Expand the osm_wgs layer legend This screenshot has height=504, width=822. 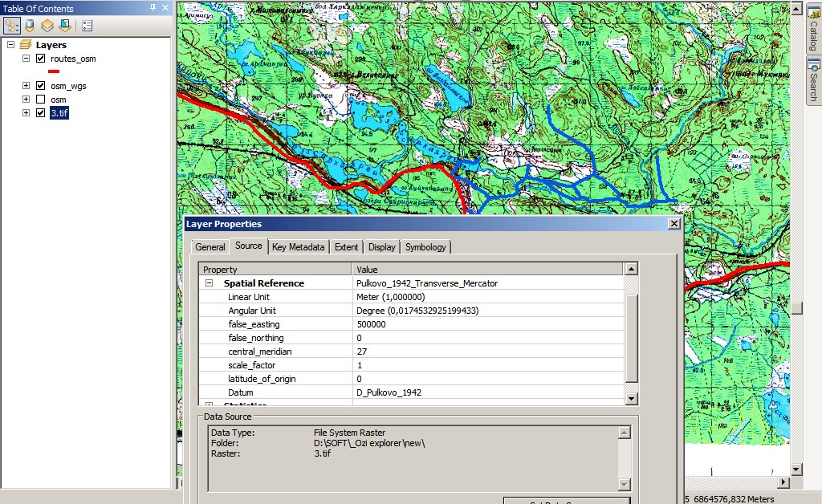(26, 86)
